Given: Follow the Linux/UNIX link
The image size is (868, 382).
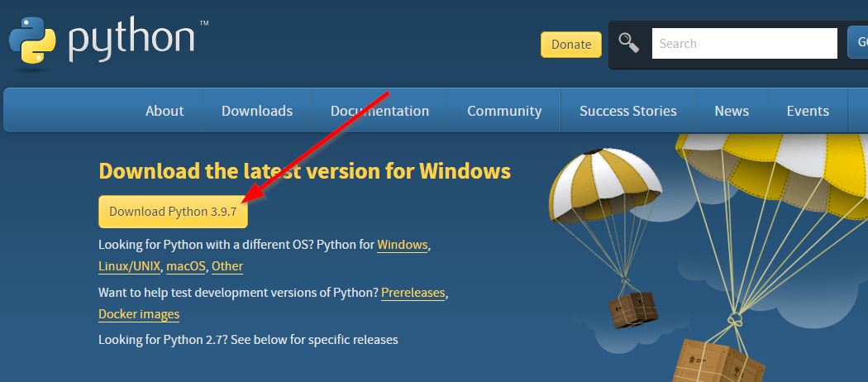Looking at the screenshot, I should coord(130,266).
